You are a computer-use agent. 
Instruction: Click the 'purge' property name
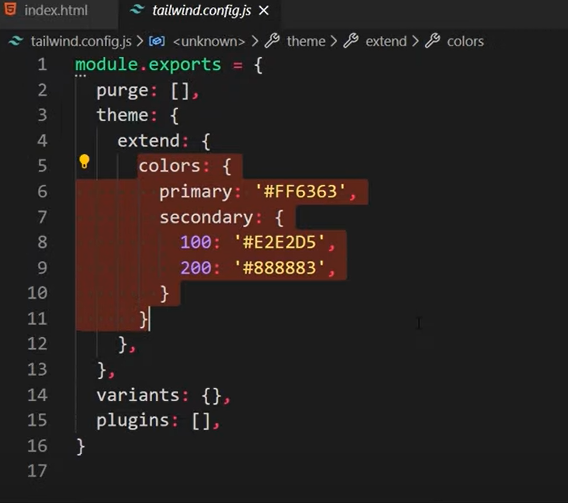coord(122,91)
